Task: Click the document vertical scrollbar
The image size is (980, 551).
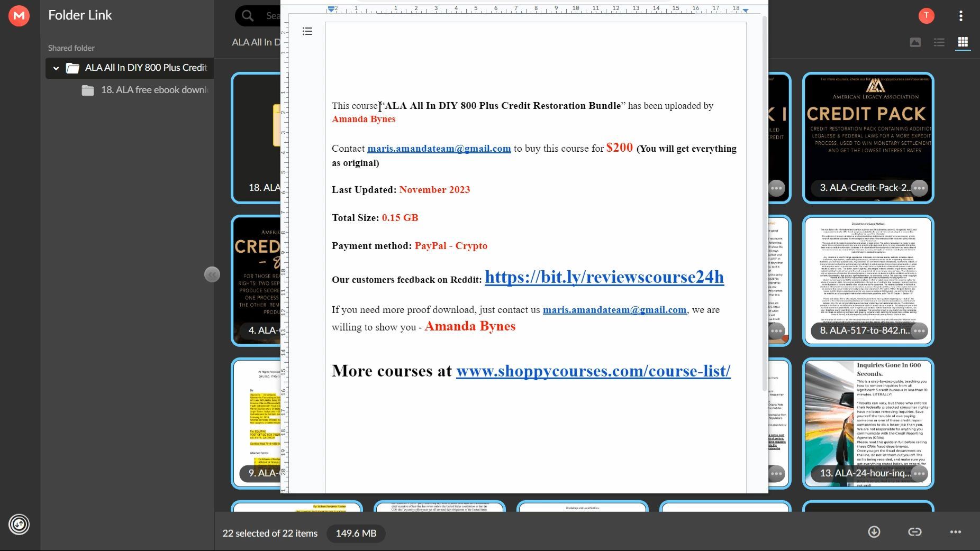Action: [764, 204]
